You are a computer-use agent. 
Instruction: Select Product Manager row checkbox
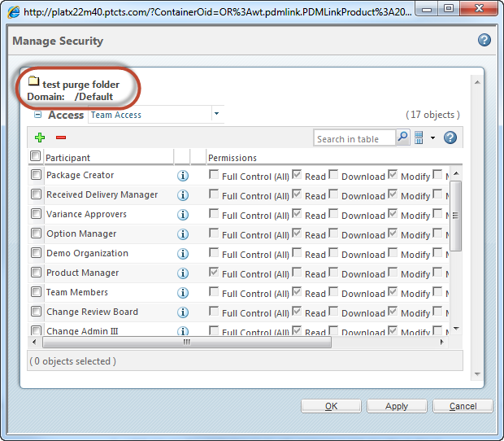pos(36,273)
